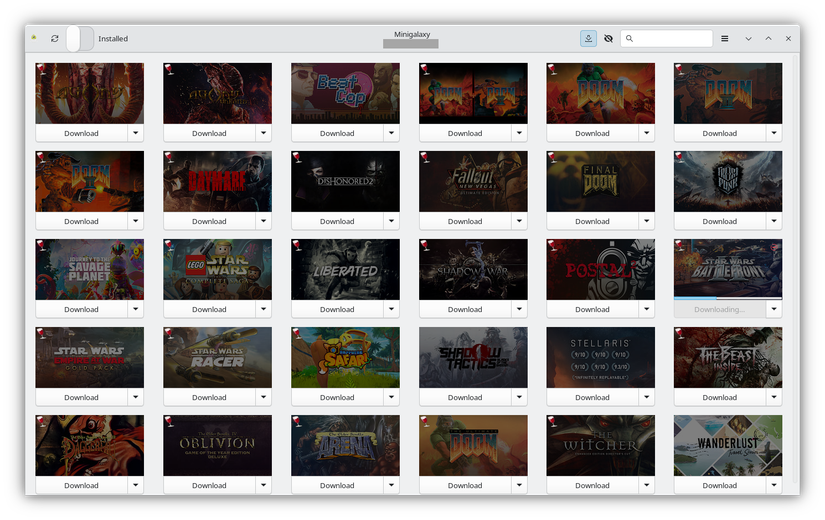Download Postal
The height and width of the screenshot is (520, 825).
click(x=592, y=309)
